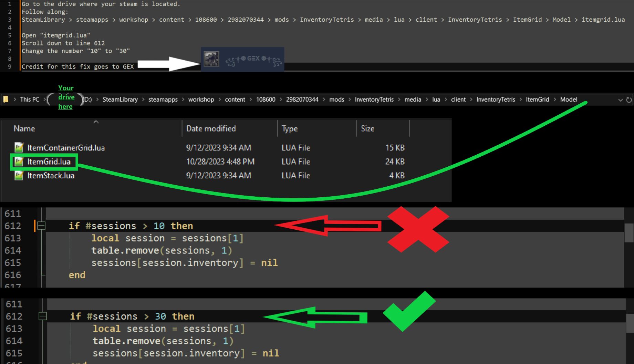Sort files by the Size column
The height and width of the screenshot is (364, 634).
367,128
